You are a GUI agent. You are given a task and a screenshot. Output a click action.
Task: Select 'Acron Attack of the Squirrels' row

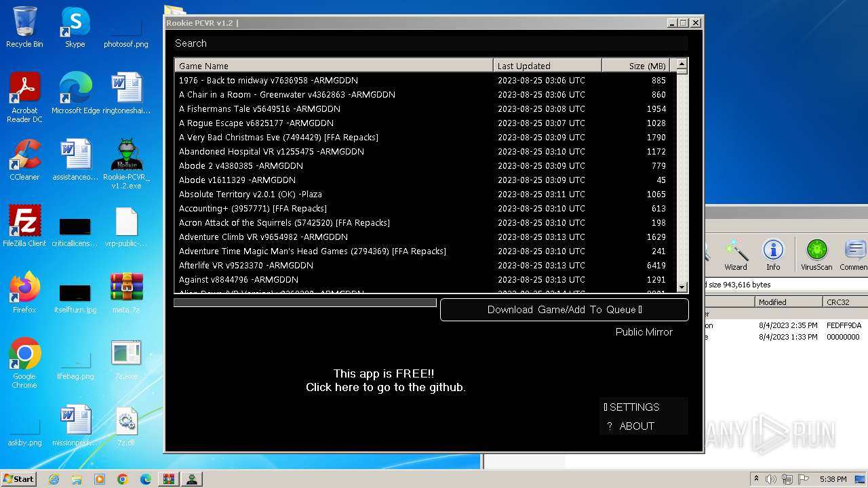425,222
